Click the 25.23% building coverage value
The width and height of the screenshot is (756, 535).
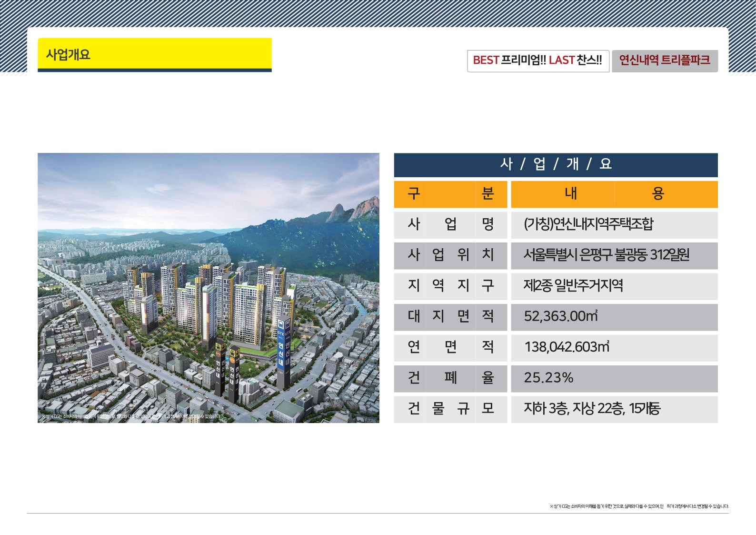point(548,378)
